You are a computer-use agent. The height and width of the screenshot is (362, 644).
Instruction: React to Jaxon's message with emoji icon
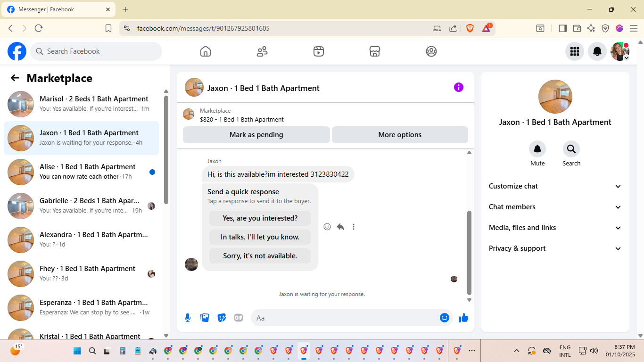(x=327, y=227)
